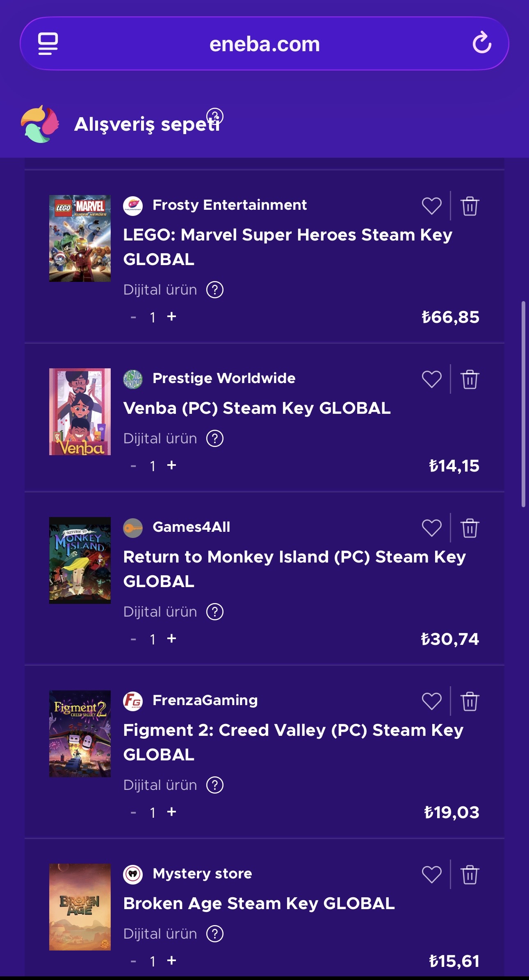Image resolution: width=529 pixels, height=980 pixels.
Task: Decrease Return to Monkey Island quantity
Action: pos(133,639)
